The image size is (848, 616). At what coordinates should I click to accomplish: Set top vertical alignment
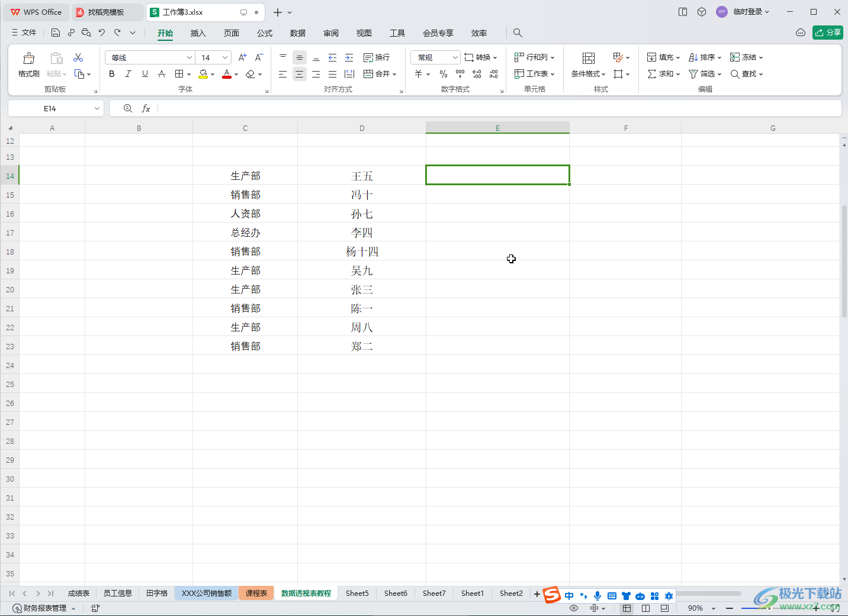tap(283, 57)
